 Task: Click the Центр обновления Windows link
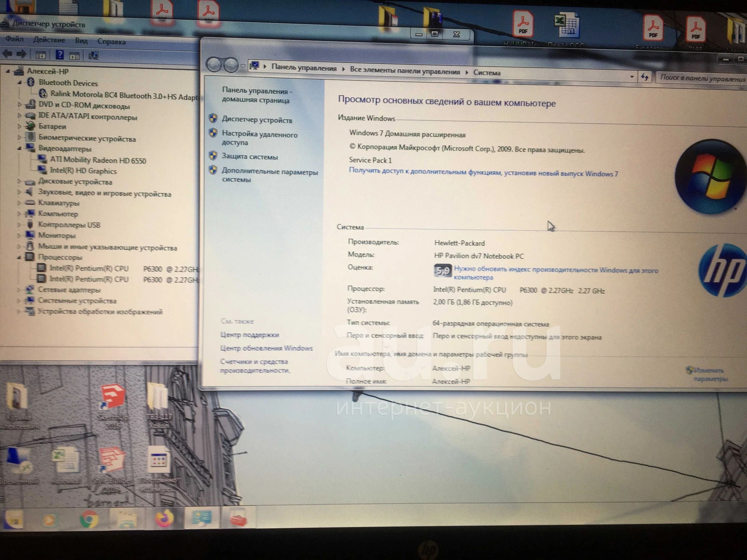(x=266, y=348)
